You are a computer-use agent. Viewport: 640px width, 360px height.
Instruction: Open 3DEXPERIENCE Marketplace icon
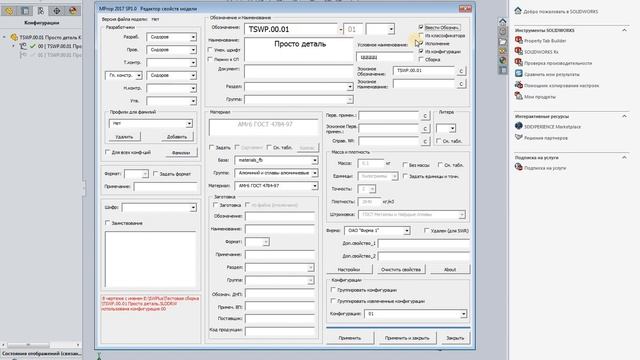pos(519,126)
